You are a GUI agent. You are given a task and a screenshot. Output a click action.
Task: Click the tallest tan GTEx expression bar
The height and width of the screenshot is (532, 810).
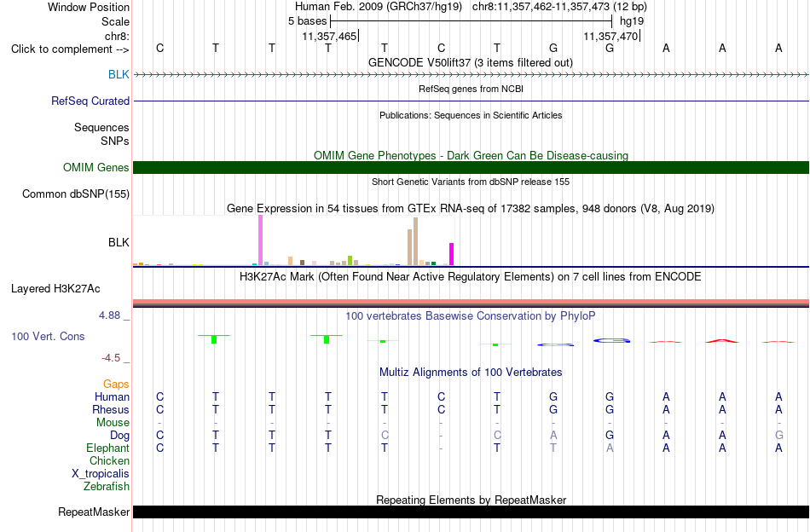point(415,241)
